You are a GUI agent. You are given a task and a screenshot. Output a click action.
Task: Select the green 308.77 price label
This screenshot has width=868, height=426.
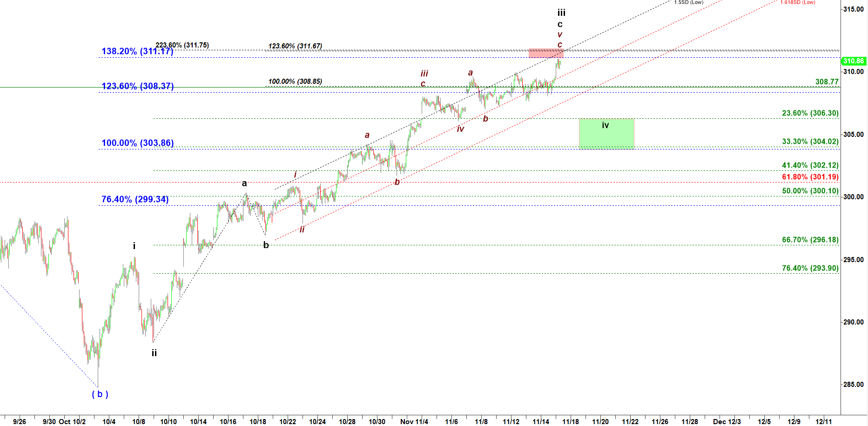(827, 82)
